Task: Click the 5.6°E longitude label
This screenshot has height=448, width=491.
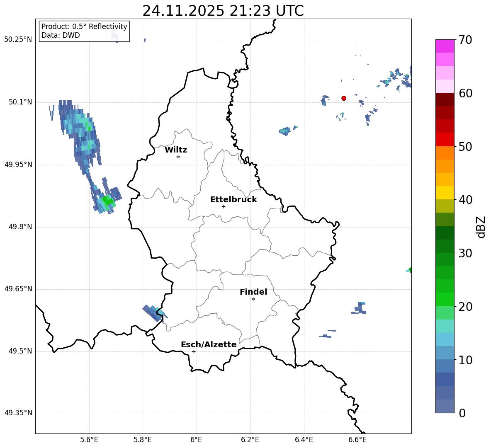Action: pyautogui.click(x=89, y=440)
